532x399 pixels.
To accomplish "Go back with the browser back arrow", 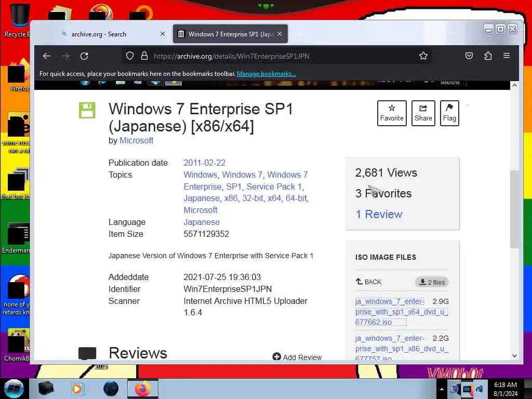I will 47,56.
